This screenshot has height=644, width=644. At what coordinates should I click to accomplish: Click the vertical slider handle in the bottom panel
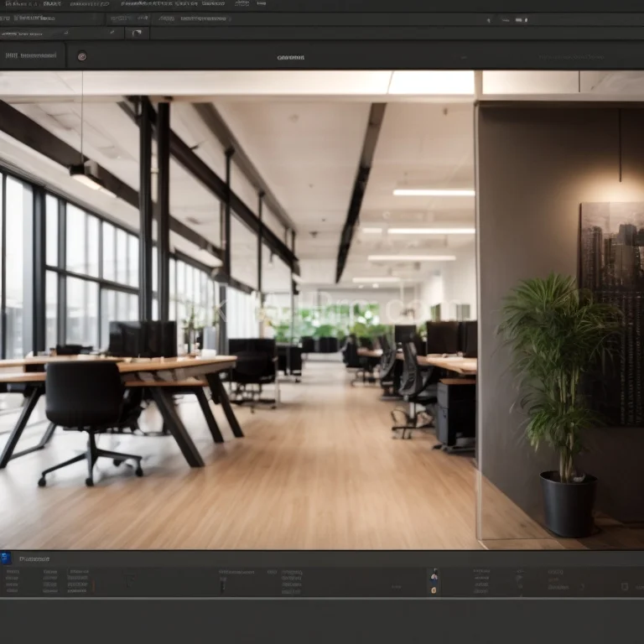222,586
